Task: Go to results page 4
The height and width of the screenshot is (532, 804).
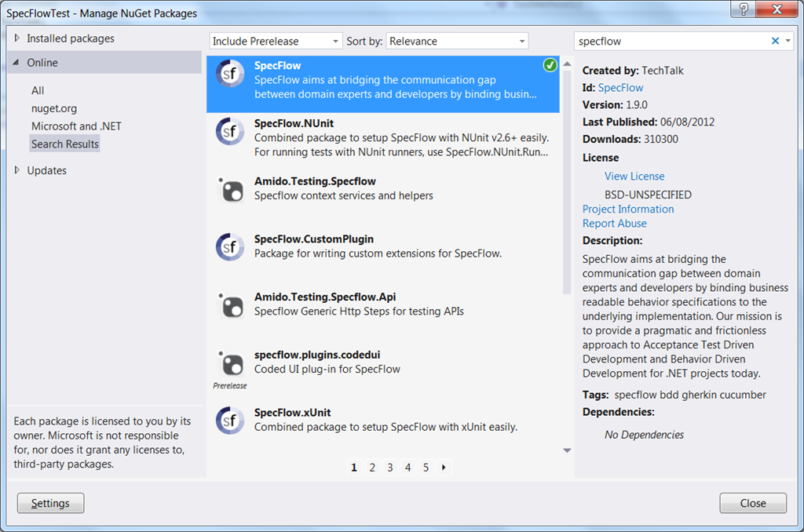Action: click(x=408, y=467)
